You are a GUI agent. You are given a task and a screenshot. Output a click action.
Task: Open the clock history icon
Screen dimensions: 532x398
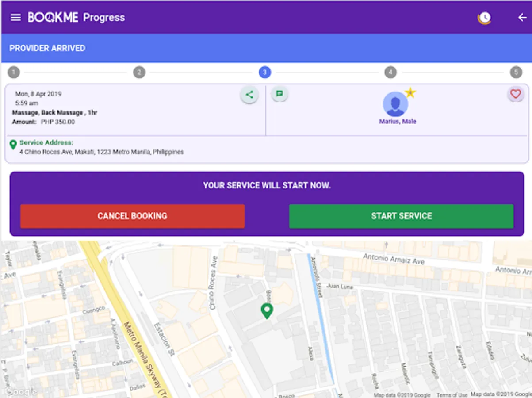point(485,18)
